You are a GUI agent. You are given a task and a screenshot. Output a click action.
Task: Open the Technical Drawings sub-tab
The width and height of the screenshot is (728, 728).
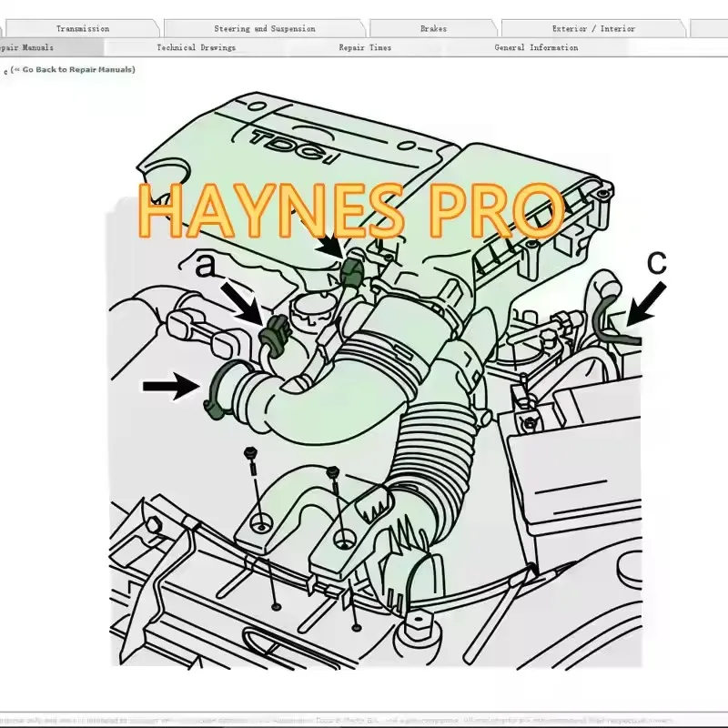point(196,47)
